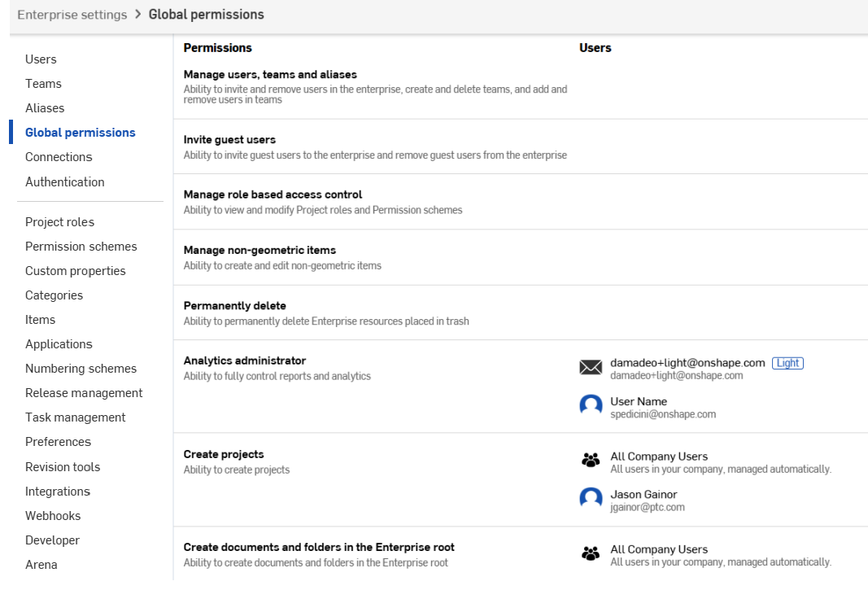Click the Jason Gainor user name
The height and width of the screenshot is (590, 868).
(643, 495)
